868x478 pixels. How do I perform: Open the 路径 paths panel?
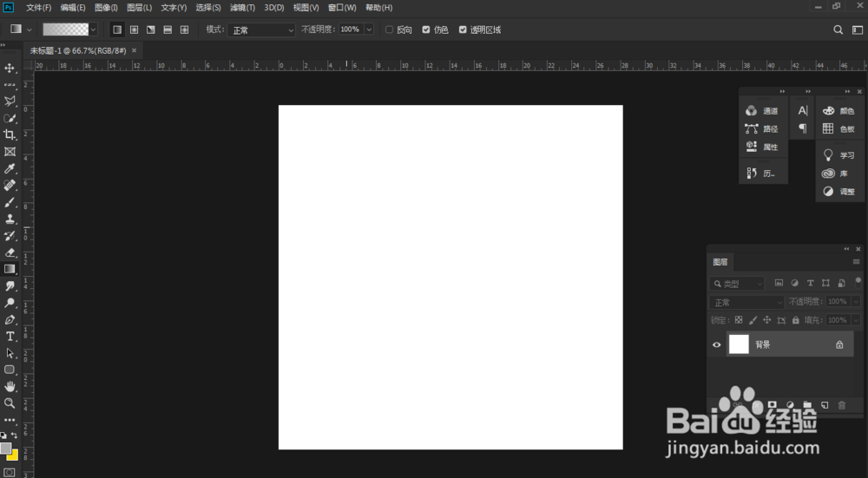763,129
